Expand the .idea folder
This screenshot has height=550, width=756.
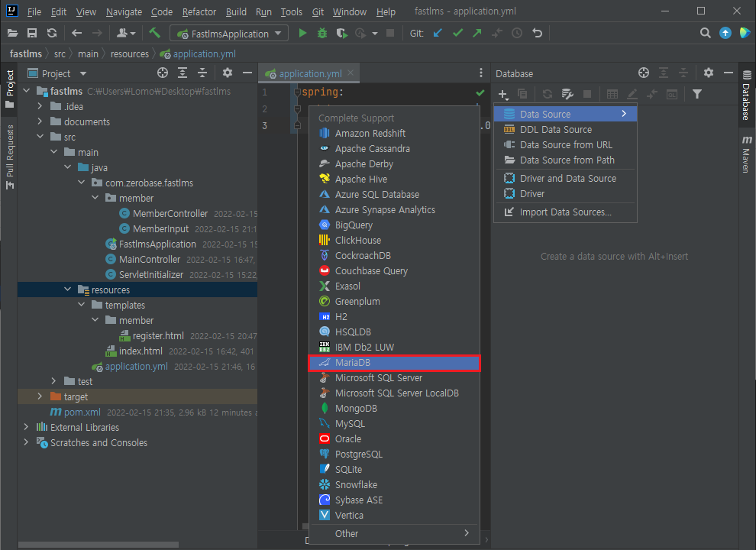click(x=40, y=106)
